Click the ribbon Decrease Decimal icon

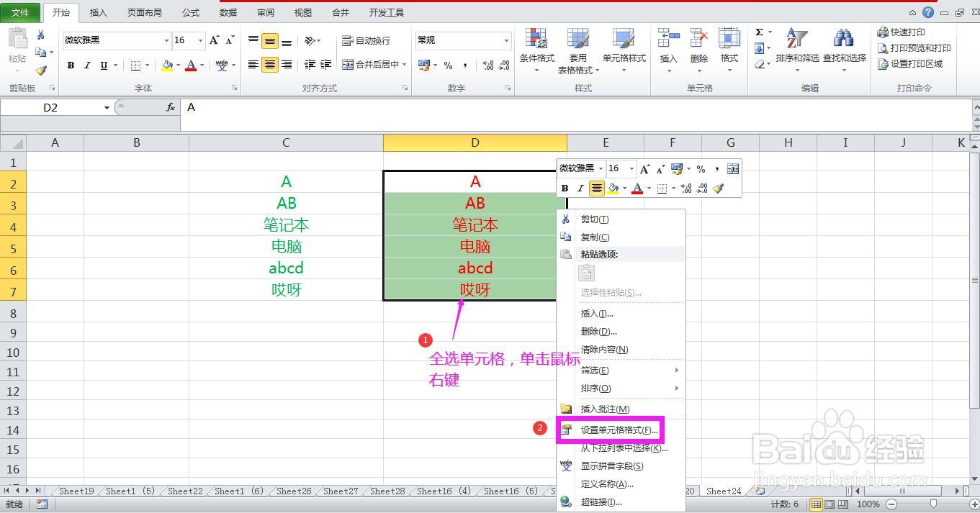click(504, 65)
